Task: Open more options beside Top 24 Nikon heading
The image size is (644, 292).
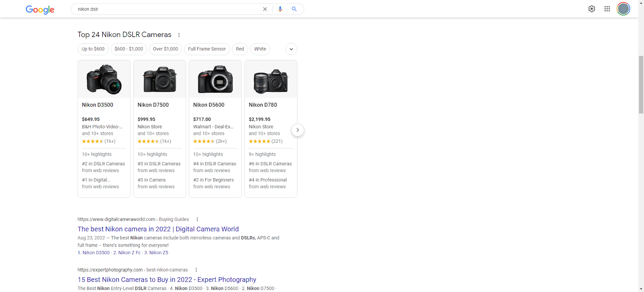Action: click(179, 35)
